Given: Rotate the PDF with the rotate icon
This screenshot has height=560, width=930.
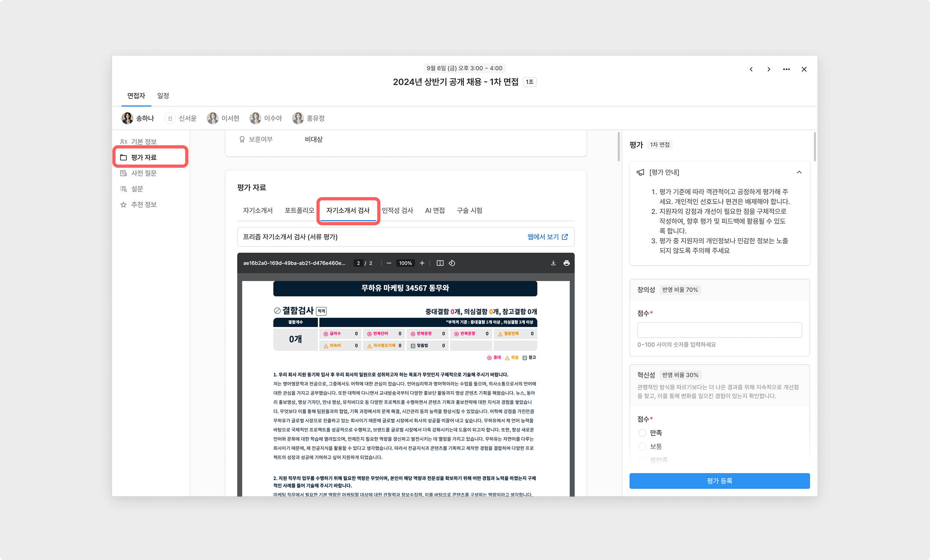Looking at the screenshot, I should tap(452, 263).
